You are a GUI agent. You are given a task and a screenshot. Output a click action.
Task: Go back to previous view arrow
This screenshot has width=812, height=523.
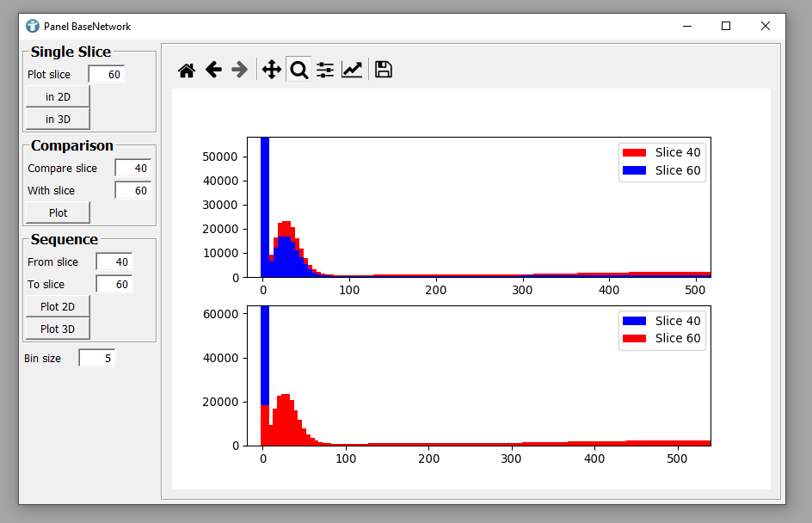click(213, 71)
